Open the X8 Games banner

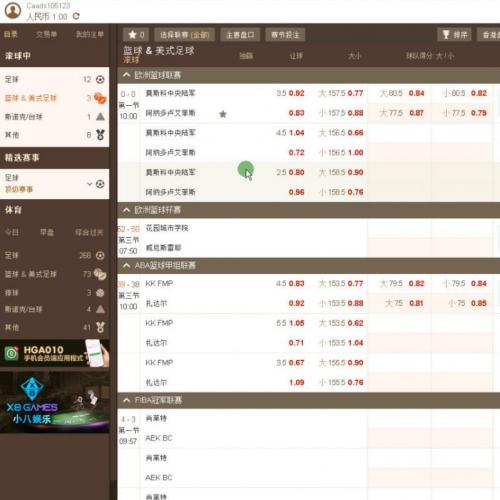pos(55,402)
